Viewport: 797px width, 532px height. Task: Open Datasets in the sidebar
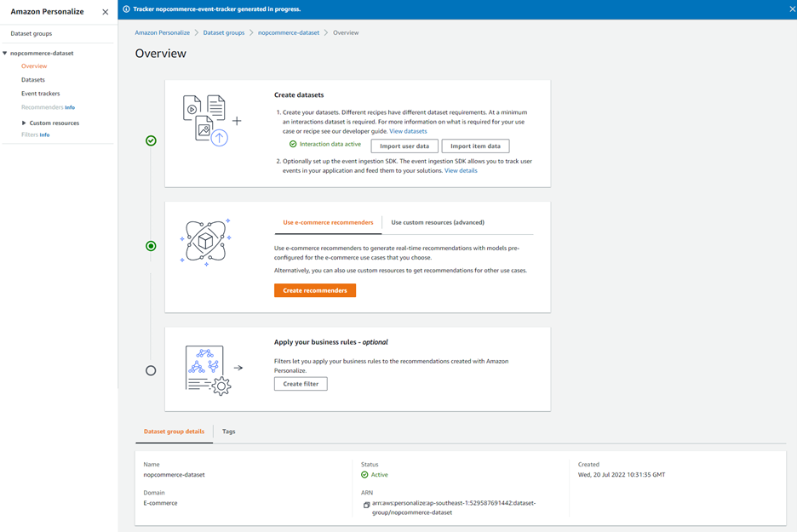click(33, 80)
